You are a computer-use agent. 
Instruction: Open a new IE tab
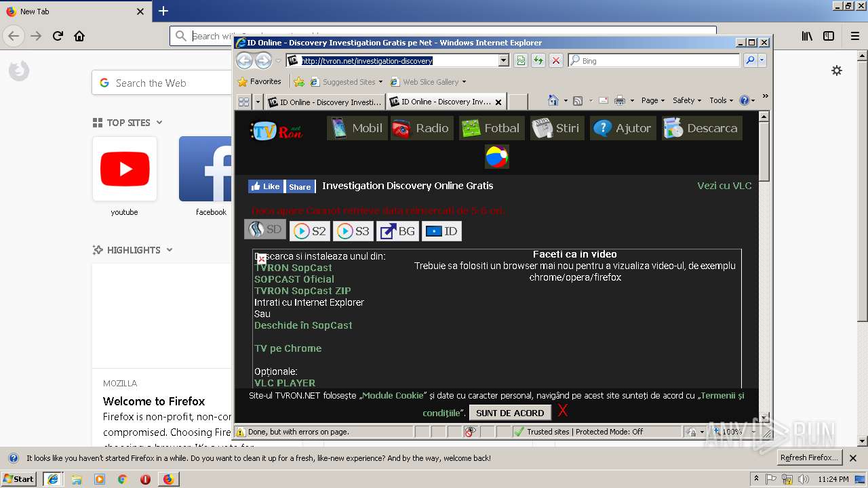(517, 102)
